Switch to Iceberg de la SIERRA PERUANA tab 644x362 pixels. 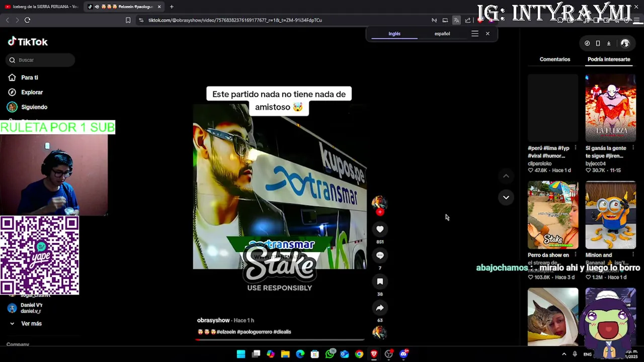point(41,7)
